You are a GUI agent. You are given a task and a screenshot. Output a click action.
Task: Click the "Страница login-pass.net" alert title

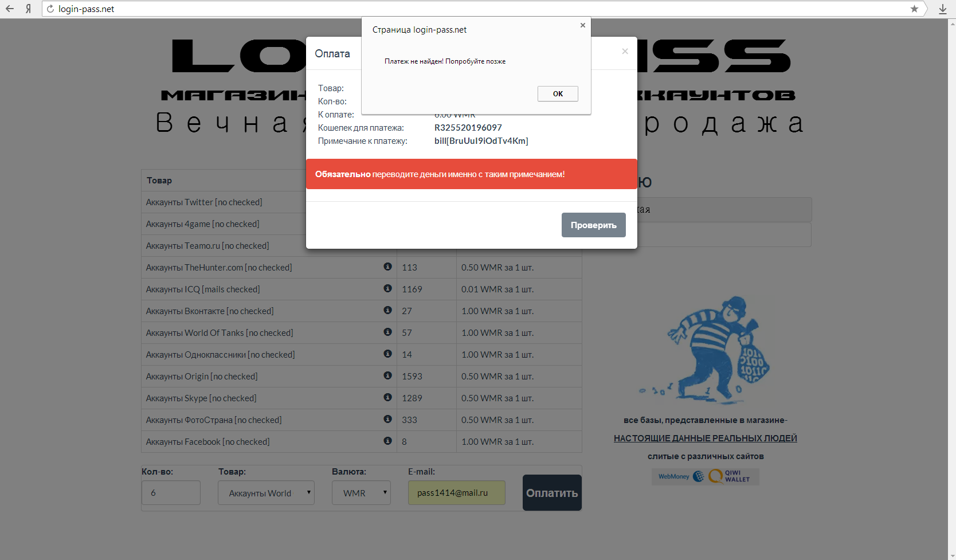[420, 30]
